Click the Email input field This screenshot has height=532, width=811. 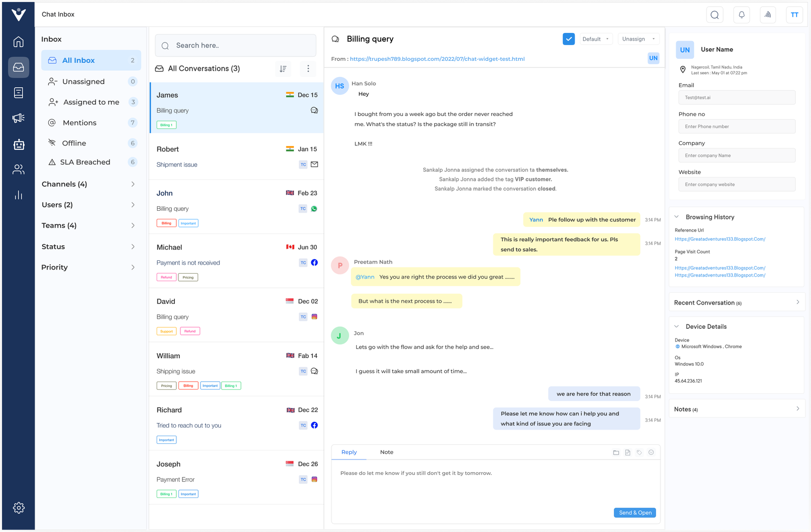pyautogui.click(x=737, y=97)
